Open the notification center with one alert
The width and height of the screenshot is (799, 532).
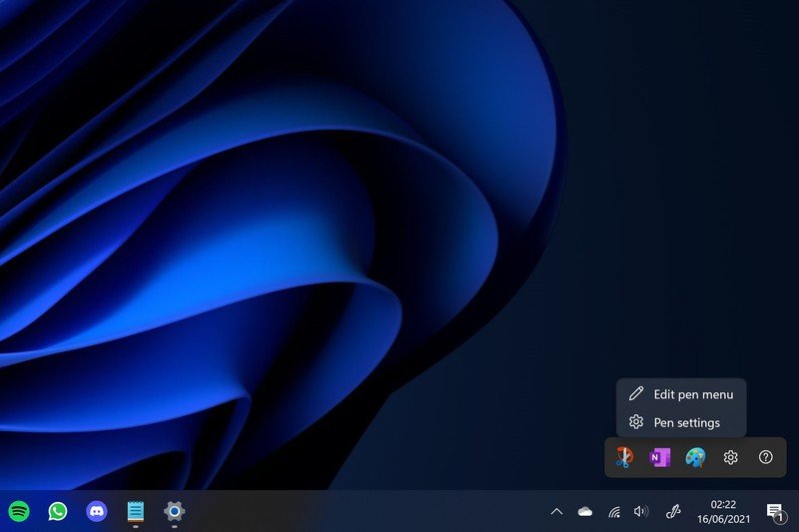[775, 512]
